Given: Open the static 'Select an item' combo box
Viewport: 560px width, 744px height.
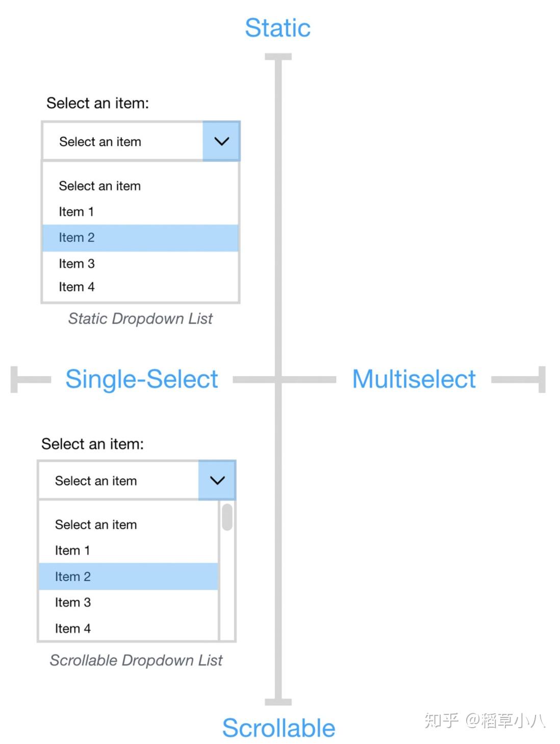Looking at the screenshot, I should 122,141.
